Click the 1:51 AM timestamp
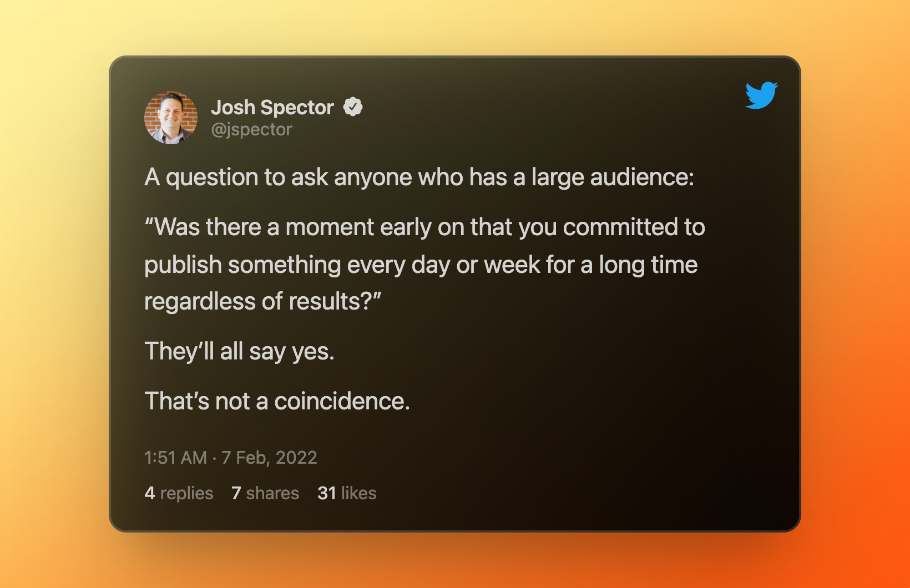The image size is (910, 588). [x=175, y=458]
